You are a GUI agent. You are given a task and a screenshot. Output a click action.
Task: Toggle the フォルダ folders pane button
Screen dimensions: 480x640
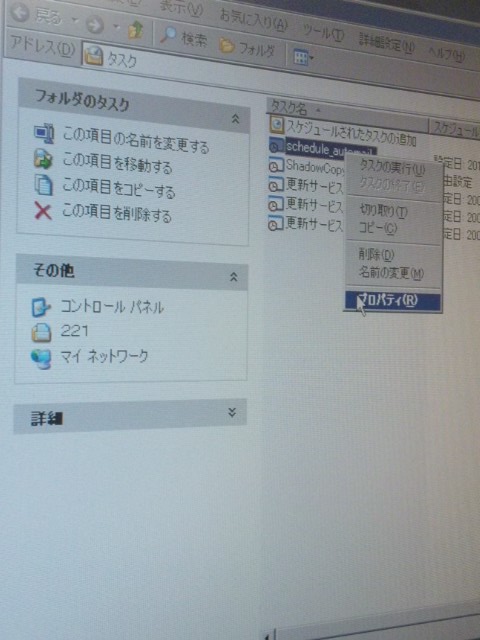coord(247,48)
